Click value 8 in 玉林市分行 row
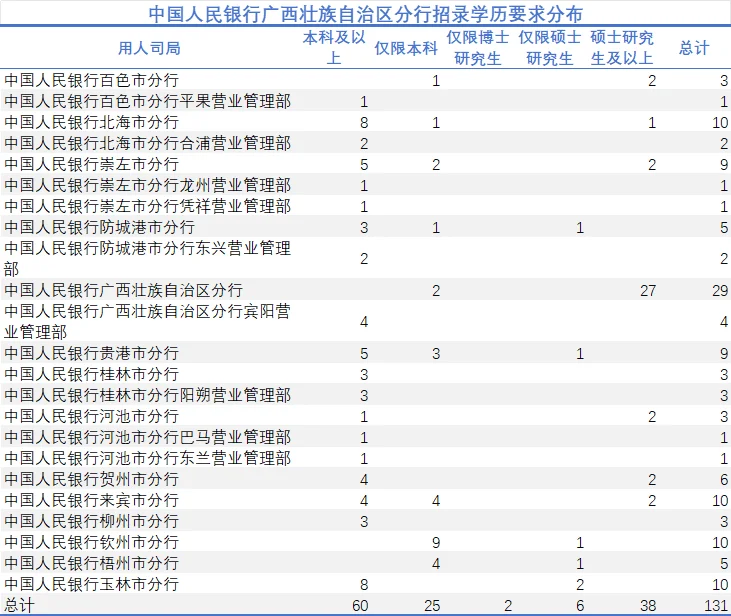731x616 pixels. 364,584
